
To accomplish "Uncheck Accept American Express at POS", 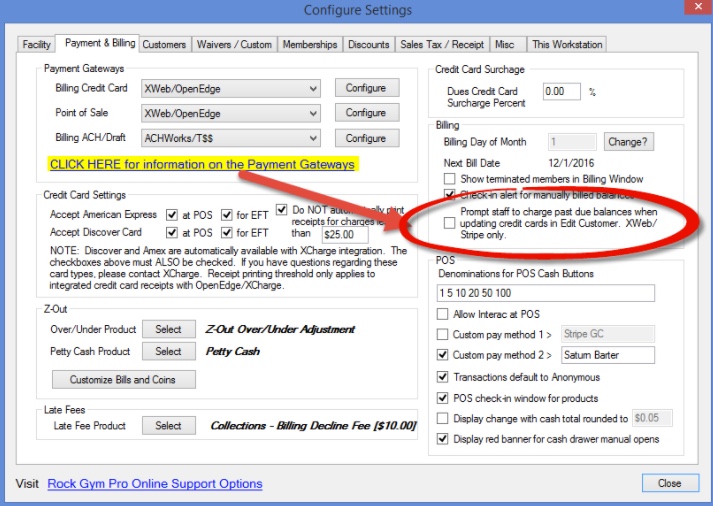I will click(x=172, y=215).
